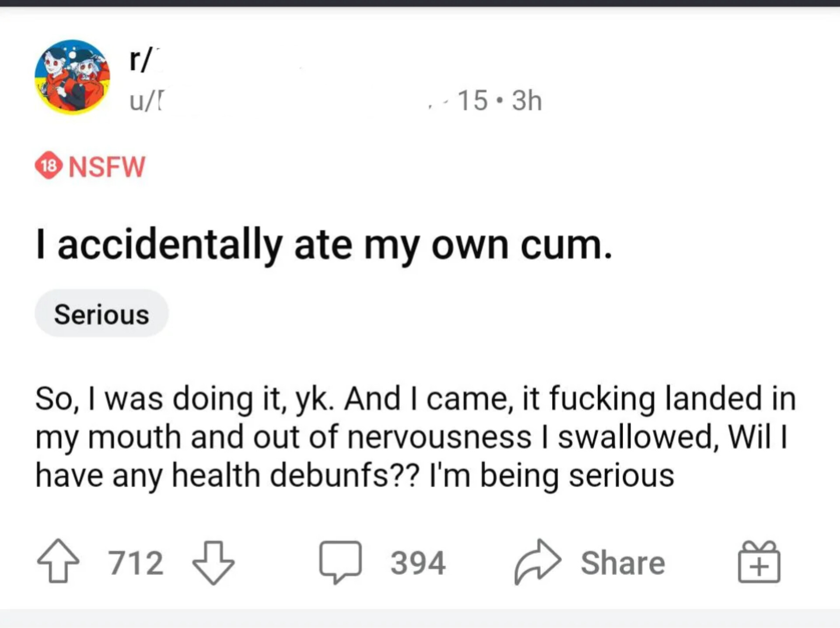Click the dark bar at top

point(420,3)
